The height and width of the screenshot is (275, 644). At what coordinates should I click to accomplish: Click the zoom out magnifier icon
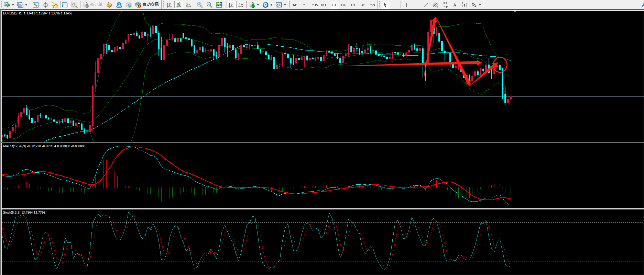(209, 5)
